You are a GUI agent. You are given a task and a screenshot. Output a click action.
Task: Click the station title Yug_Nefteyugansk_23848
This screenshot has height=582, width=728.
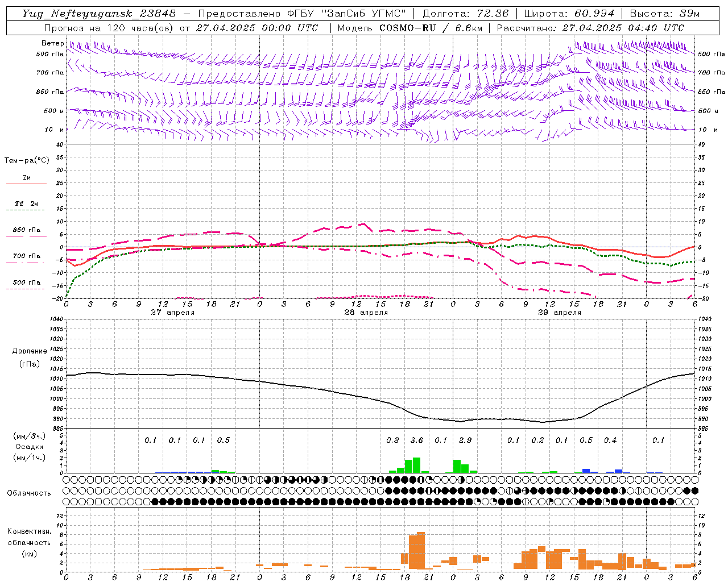pyautogui.click(x=99, y=14)
